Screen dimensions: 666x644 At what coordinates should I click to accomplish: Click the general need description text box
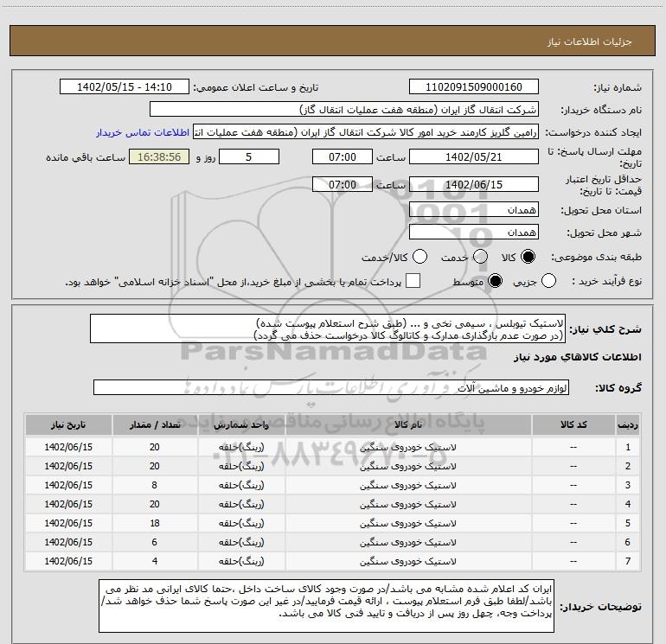click(328, 328)
